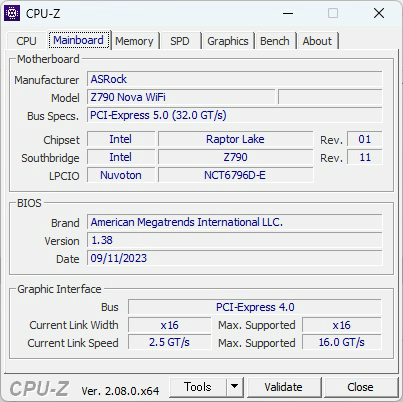403x402 pixels.
Task: Click the Validate button
Action: click(x=284, y=387)
